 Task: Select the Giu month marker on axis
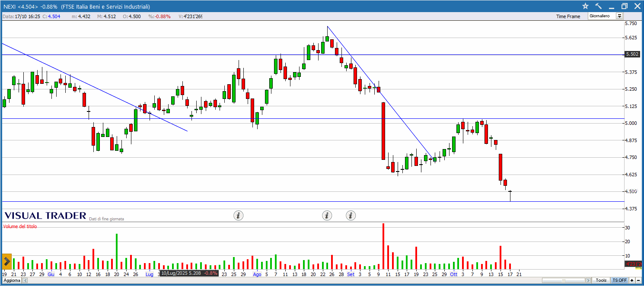[x=51, y=274]
